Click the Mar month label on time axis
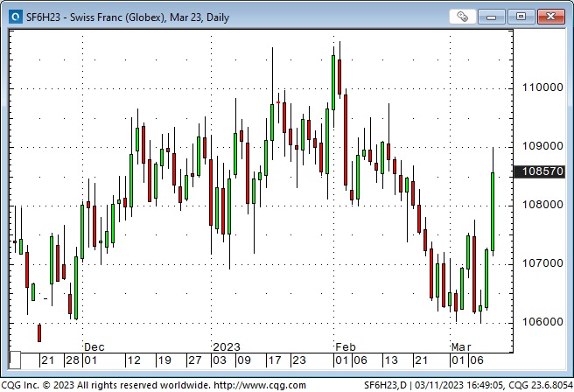This screenshot has width=574, height=392. pos(461,347)
